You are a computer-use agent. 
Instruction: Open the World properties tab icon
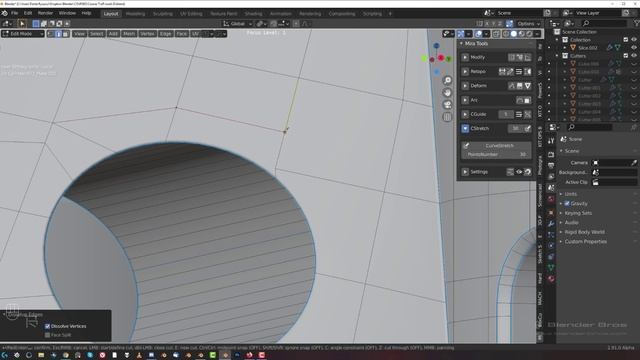(x=551, y=199)
